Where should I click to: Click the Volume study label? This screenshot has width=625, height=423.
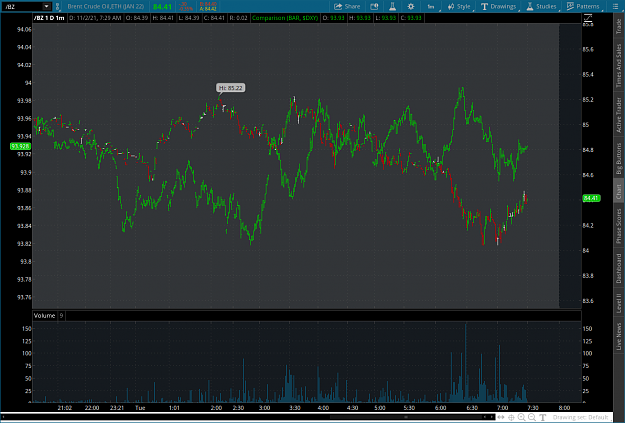coord(44,316)
